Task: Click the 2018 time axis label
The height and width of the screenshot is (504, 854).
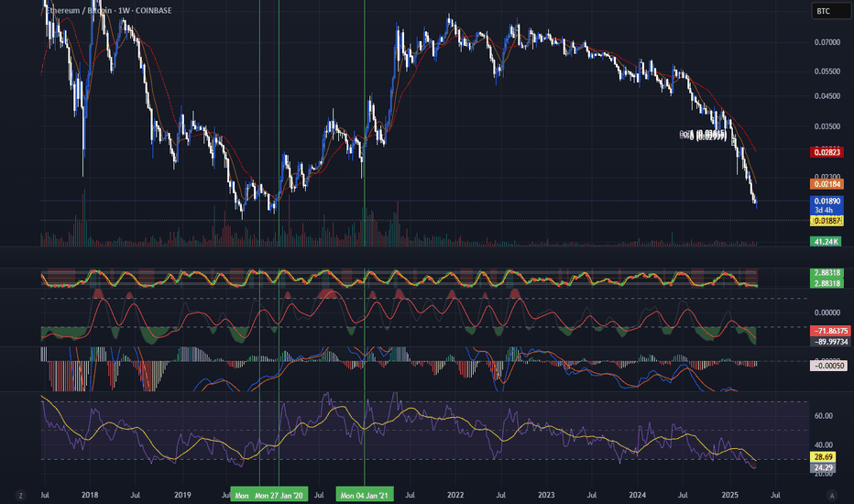Action: click(90, 495)
